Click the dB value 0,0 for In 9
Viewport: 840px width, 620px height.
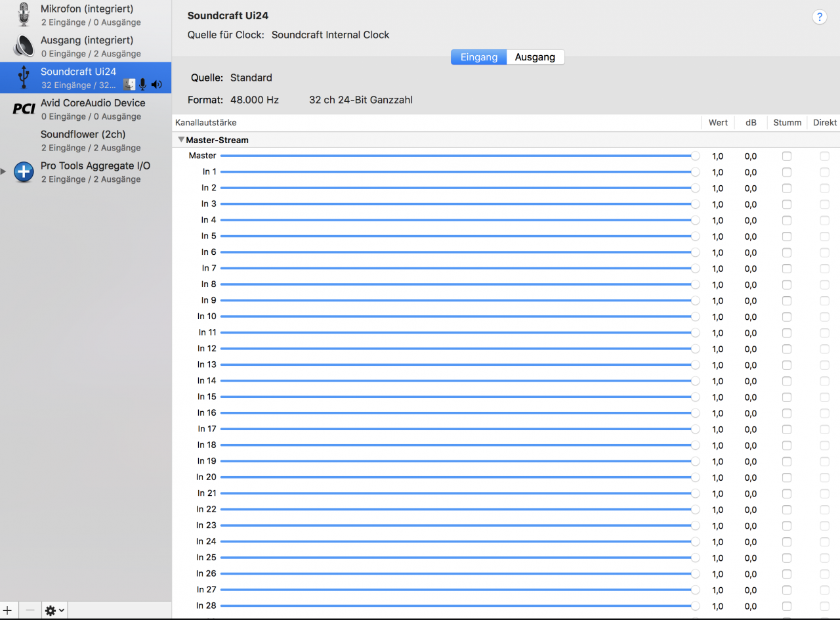751,301
